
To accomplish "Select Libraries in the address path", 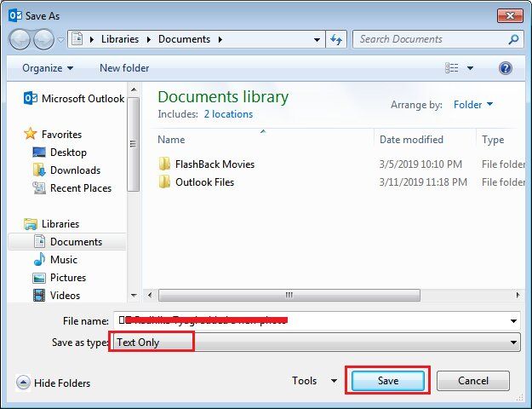I will 120,39.
